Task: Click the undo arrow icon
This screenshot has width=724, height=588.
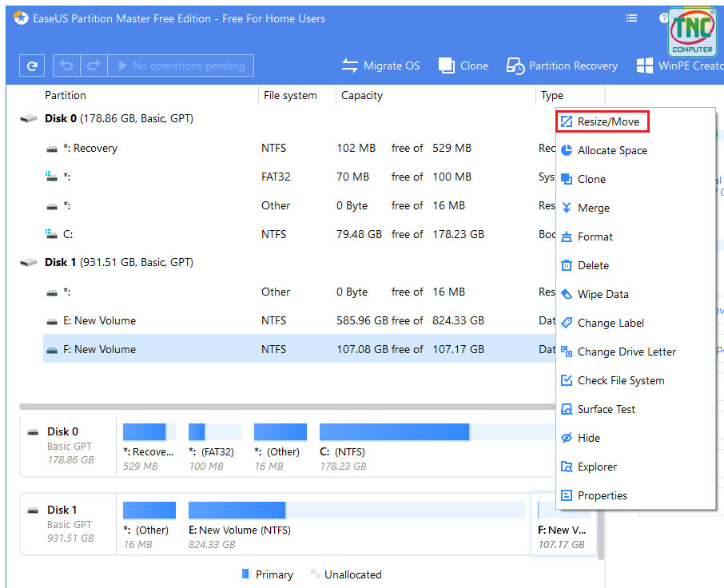Action: 66,66
